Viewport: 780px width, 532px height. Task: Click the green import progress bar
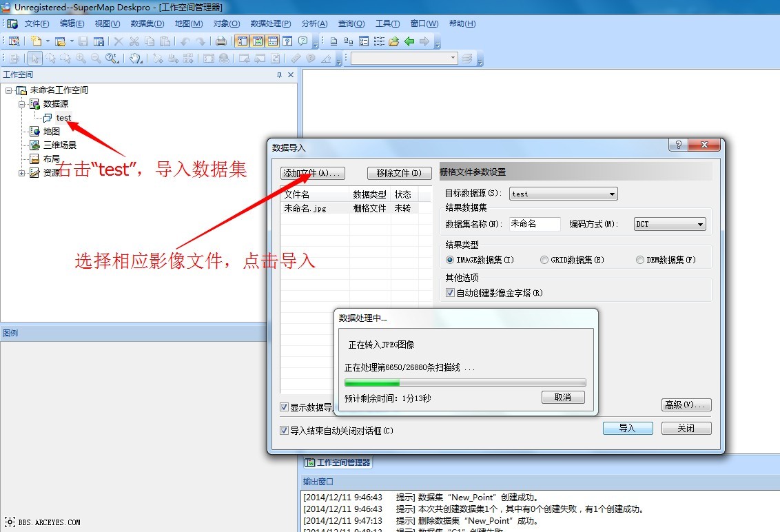pyautogui.click(x=464, y=382)
